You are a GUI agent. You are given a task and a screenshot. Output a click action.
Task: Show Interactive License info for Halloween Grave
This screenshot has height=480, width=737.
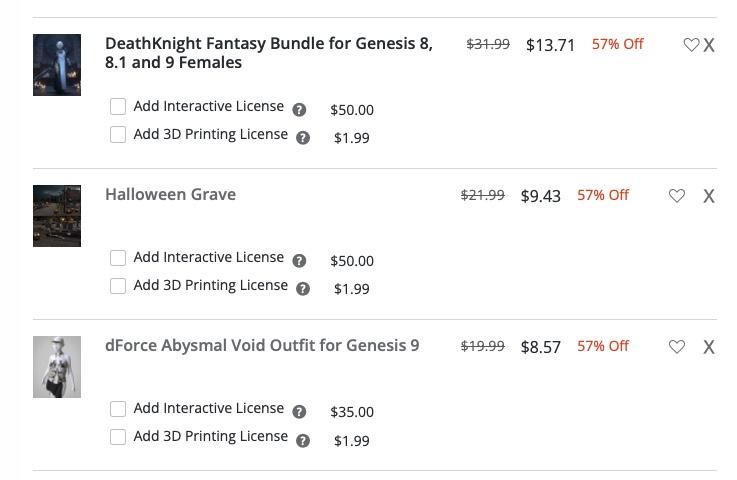[299, 261]
